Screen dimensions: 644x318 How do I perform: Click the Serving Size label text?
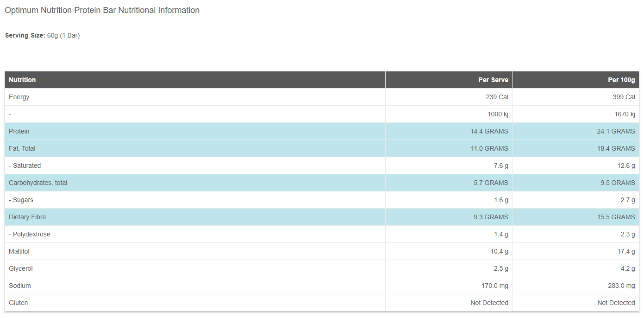coord(25,35)
